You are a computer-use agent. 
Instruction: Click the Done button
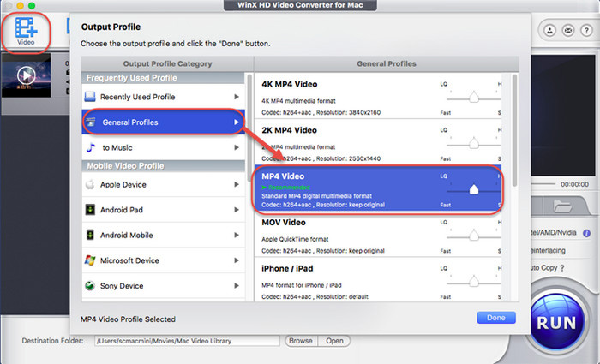pyautogui.click(x=496, y=318)
